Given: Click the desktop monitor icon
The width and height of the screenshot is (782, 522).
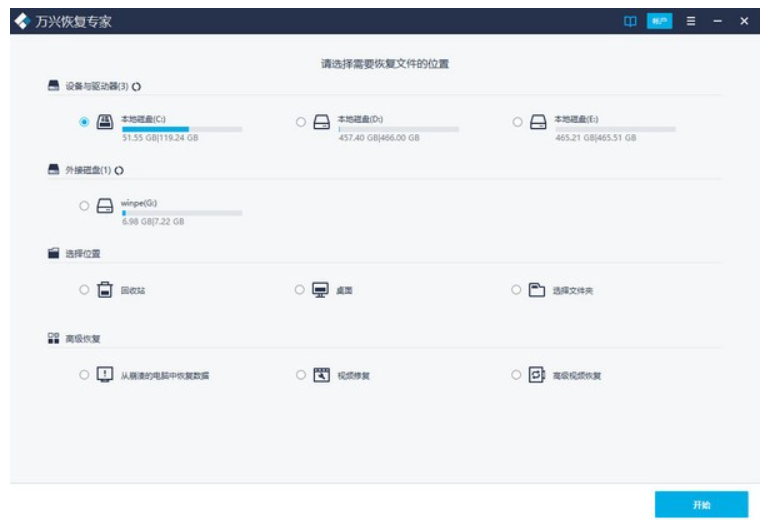Looking at the screenshot, I should 320,290.
